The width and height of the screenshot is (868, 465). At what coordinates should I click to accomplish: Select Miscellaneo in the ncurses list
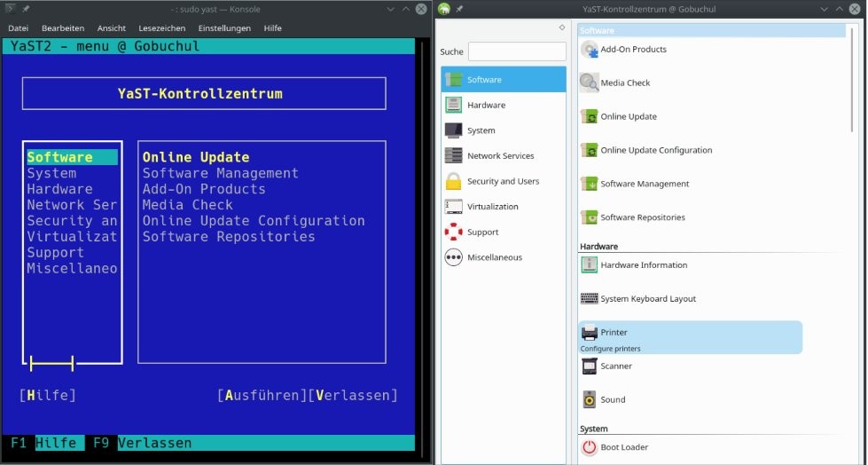coord(72,268)
